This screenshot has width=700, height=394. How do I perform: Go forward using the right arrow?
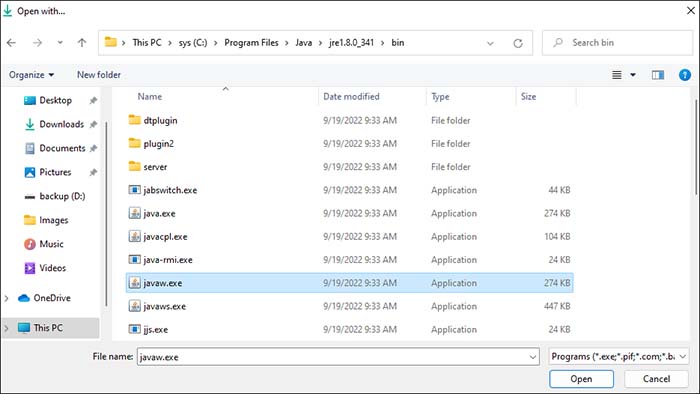[x=38, y=43]
